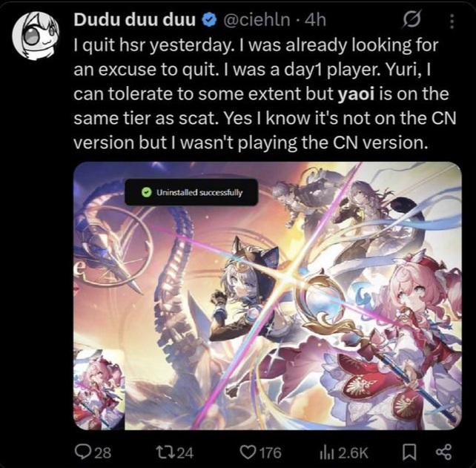Image resolution: width=476 pixels, height=468 pixels.
Task: Share the tweet via share icon
Action: point(444,452)
